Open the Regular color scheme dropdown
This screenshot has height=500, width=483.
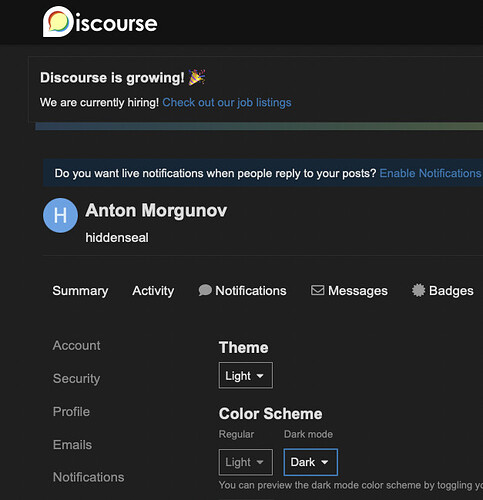pos(246,462)
